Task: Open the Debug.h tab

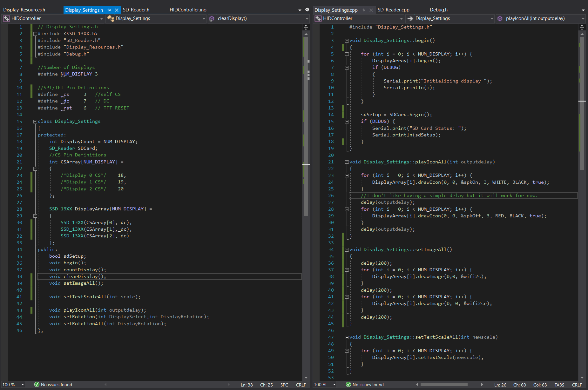Action: pos(438,10)
